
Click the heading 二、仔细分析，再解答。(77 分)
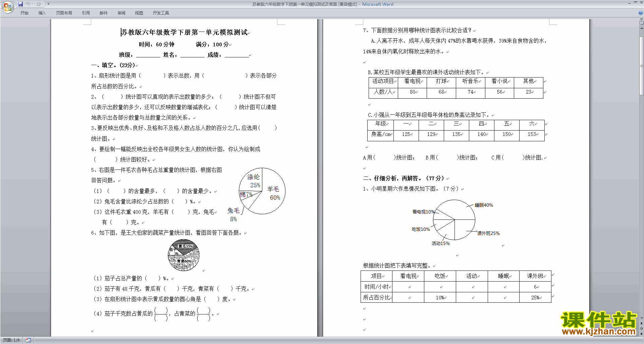404,178
